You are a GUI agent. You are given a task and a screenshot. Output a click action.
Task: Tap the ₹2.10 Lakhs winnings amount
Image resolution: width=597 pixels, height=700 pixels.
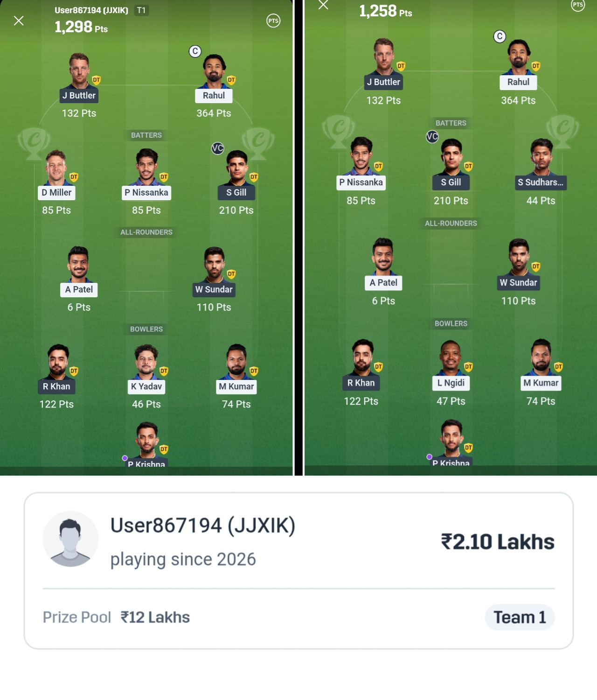click(498, 542)
